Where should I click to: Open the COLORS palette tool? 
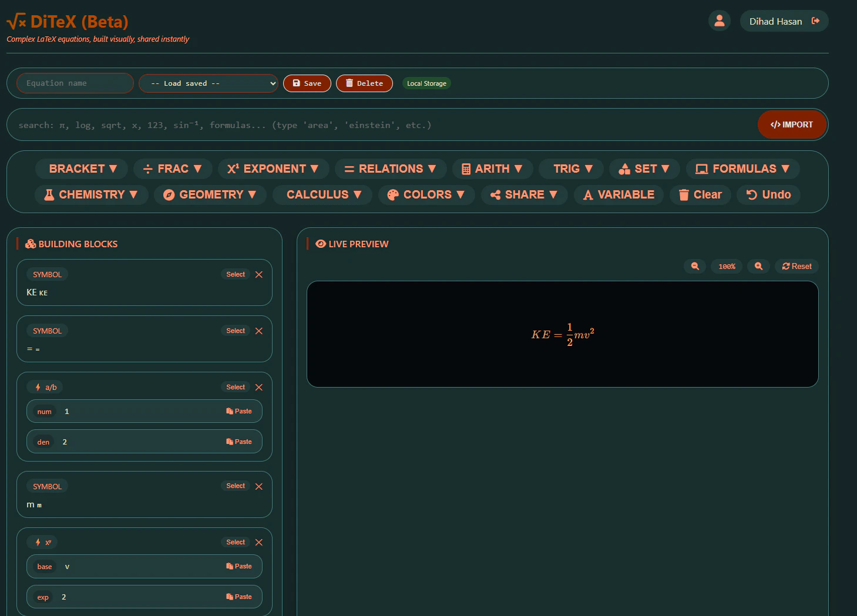click(x=426, y=194)
